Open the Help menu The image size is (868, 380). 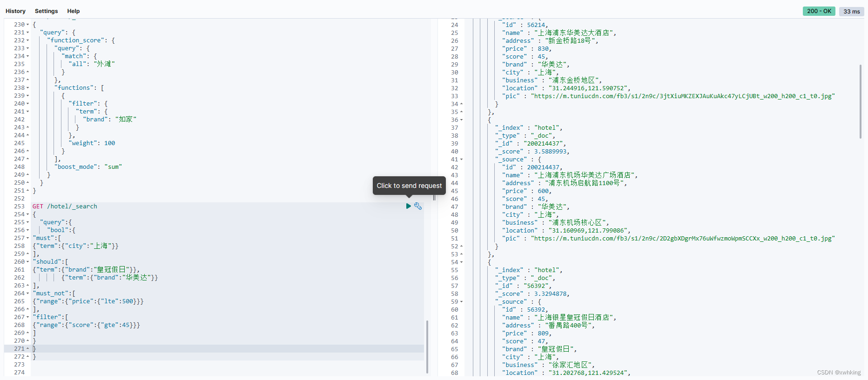(x=73, y=11)
